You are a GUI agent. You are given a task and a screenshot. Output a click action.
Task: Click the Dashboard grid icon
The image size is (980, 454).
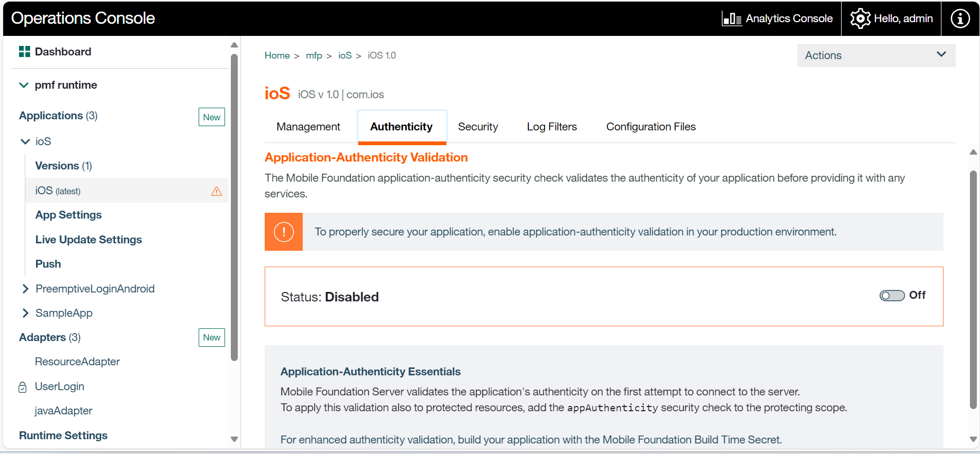[x=24, y=51]
